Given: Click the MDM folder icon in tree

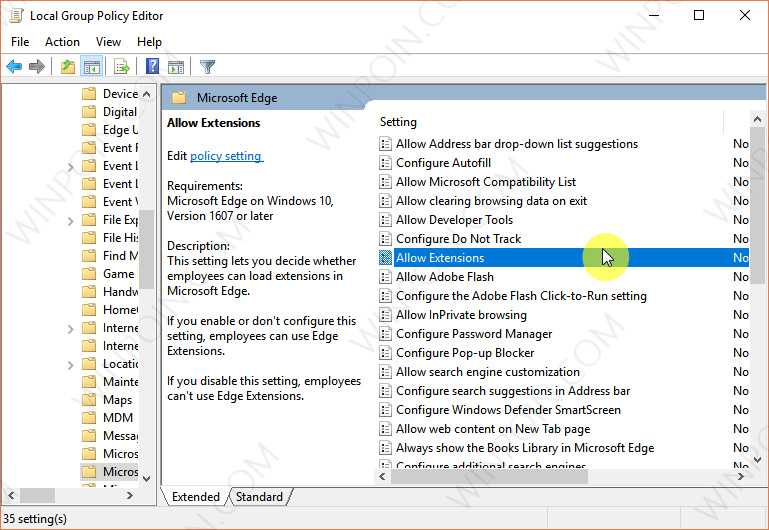Looking at the screenshot, I should (x=89, y=418).
